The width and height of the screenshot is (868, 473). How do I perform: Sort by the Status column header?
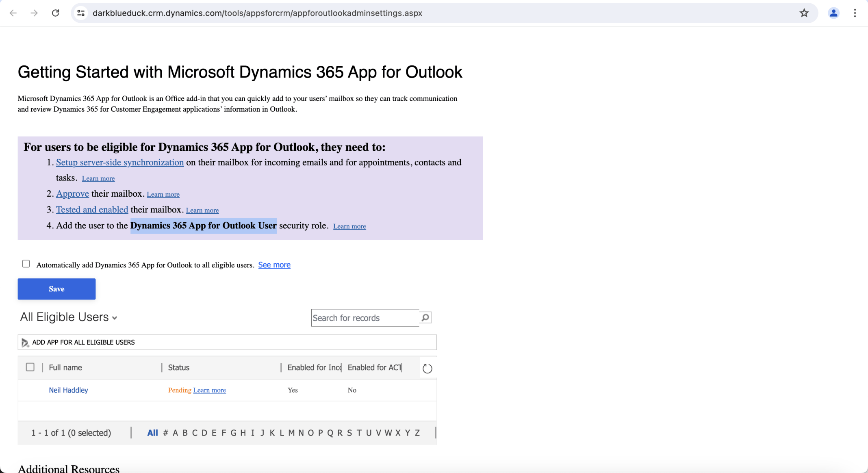coord(179,367)
